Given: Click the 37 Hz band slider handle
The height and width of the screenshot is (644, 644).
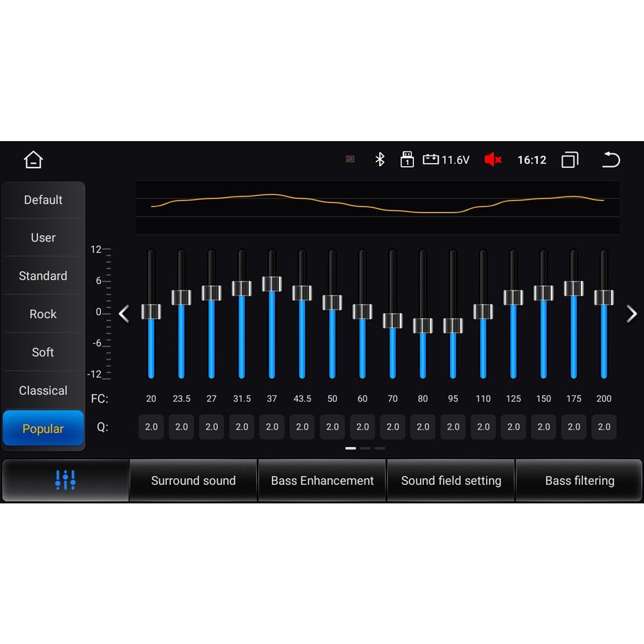Looking at the screenshot, I should tap(272, 284).
